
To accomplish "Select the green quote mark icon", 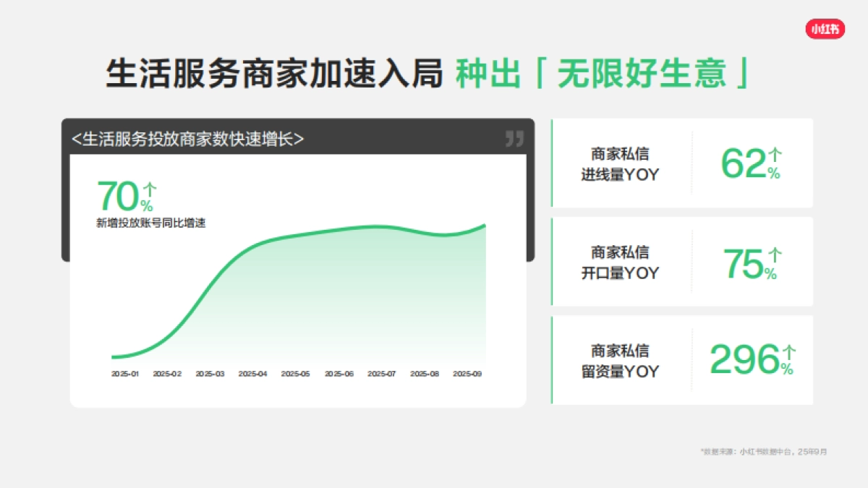I will point(514,139).
